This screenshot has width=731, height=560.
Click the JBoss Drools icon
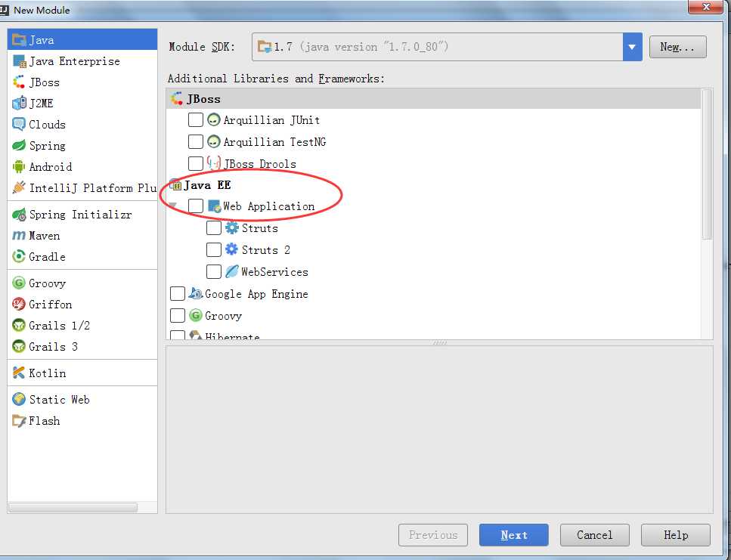coord(214,163)
